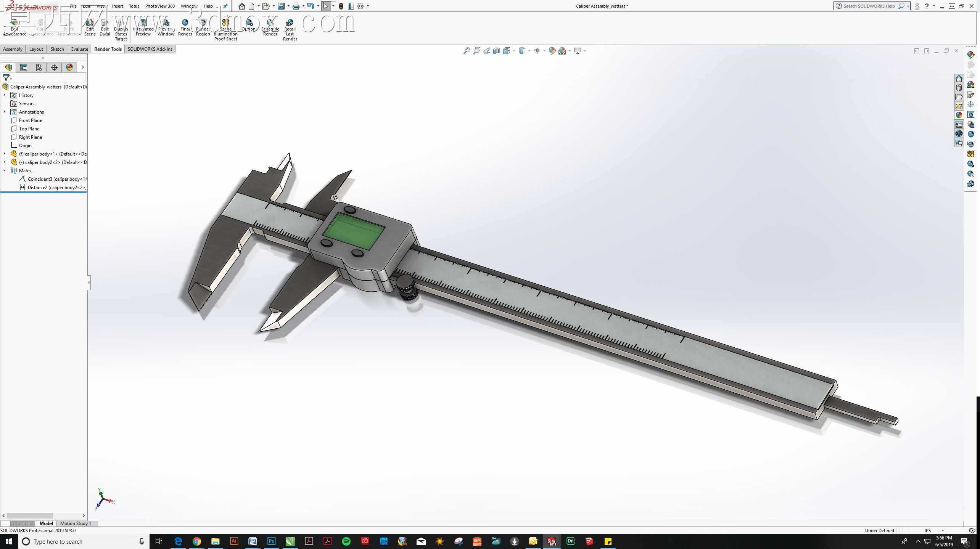The image size is (980, 549).
Task: Open the New document dropdown arrow
Action: 259,6
